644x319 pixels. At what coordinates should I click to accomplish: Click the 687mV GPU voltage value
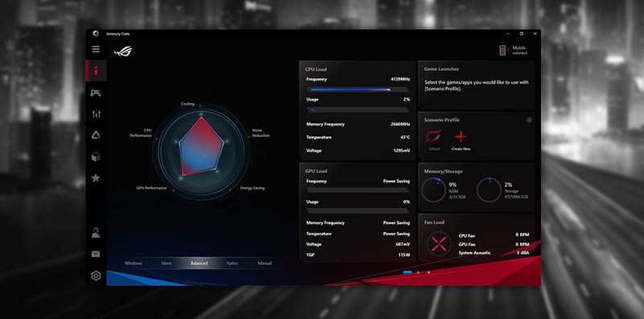point(402,244)
